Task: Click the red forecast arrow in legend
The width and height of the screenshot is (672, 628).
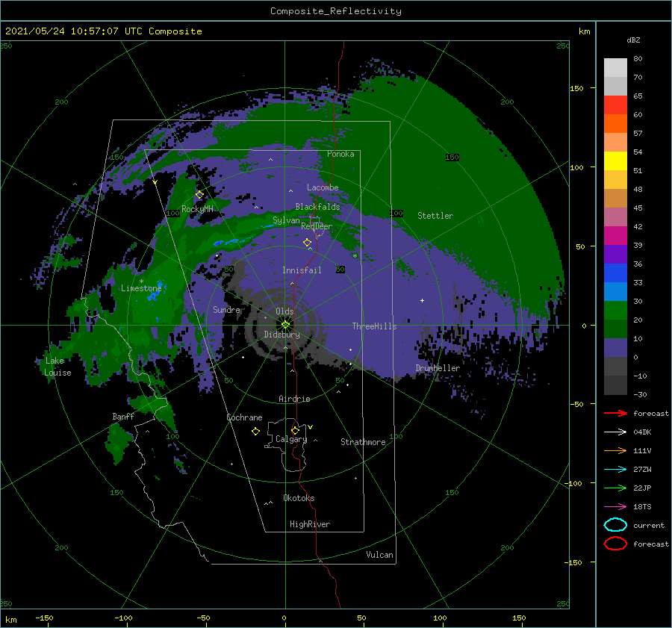Action: [615, 413]
